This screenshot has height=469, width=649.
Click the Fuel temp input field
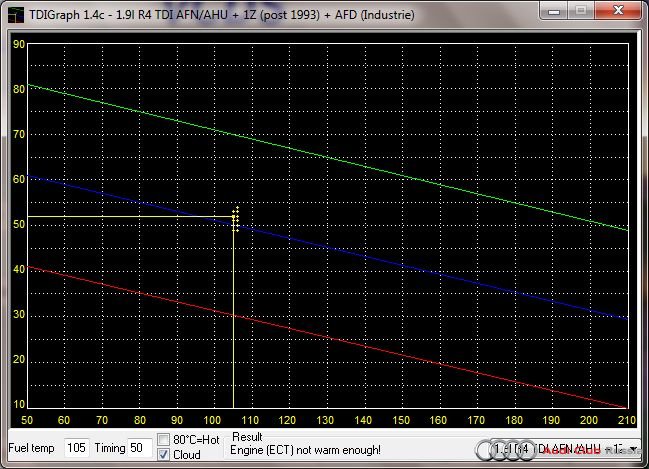tap(77, 448)
